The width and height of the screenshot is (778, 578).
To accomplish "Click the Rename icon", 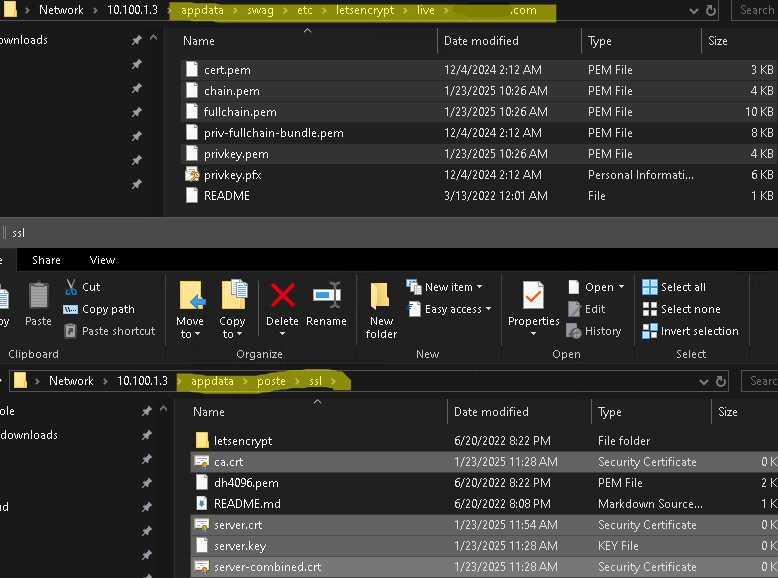I will click(327, 296).
